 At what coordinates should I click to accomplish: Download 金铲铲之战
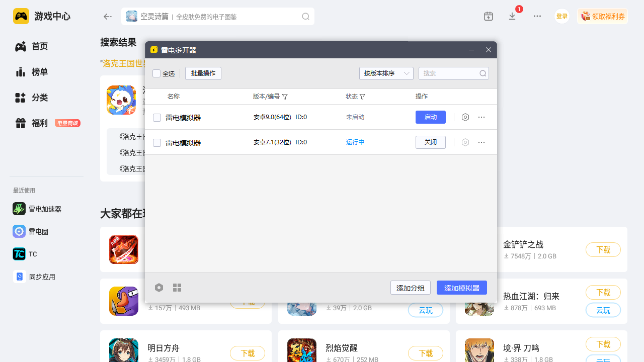[603, 250]
